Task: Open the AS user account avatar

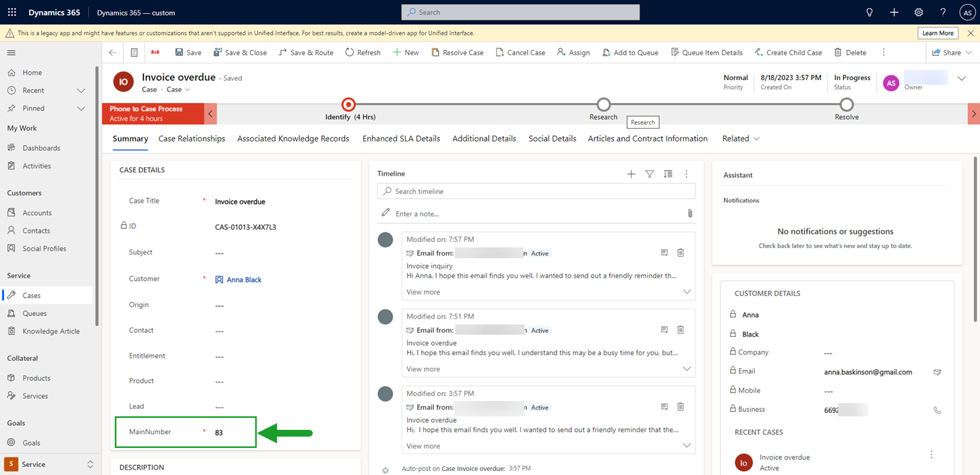Action: pyautogui.click(x=967, y=12)
